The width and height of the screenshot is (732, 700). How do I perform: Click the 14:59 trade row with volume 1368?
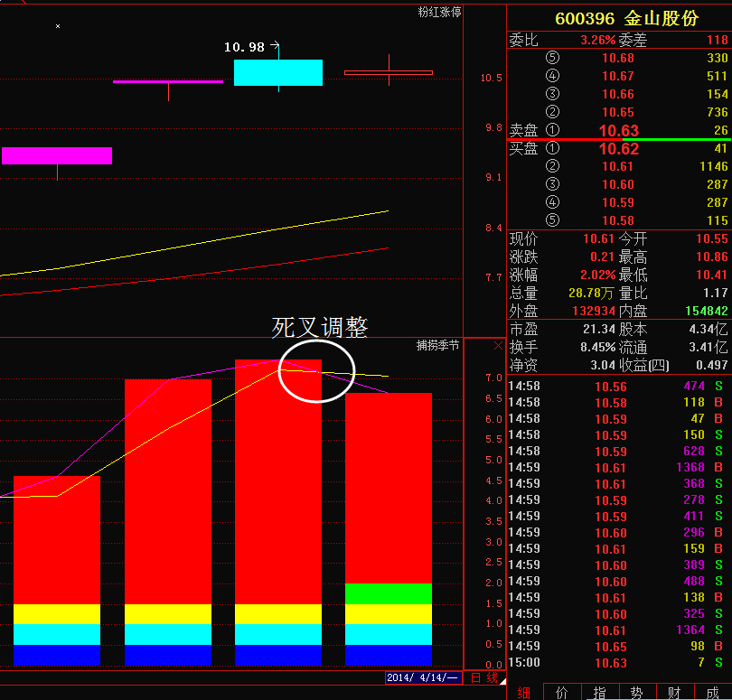pyautogui.click(x=618, y=467)
